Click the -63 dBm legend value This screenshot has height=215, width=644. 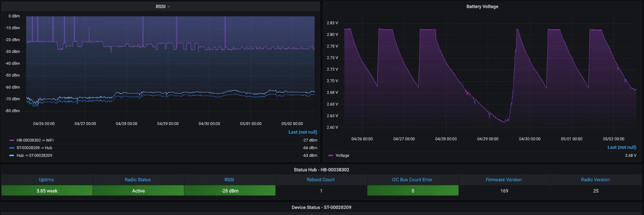(310, 155)
